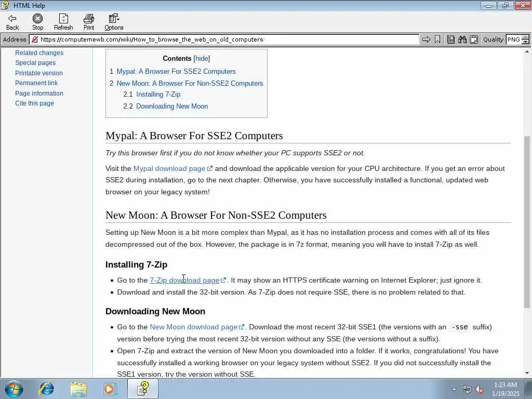Open the Permanent link sidebar link
Screen dimensions: 532x399
click(36, 83)
